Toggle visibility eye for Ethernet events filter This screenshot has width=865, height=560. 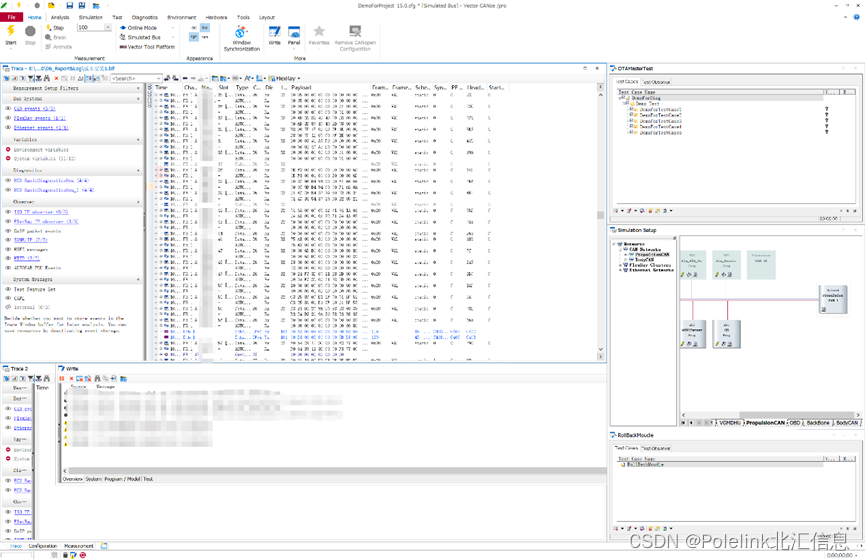8,127
